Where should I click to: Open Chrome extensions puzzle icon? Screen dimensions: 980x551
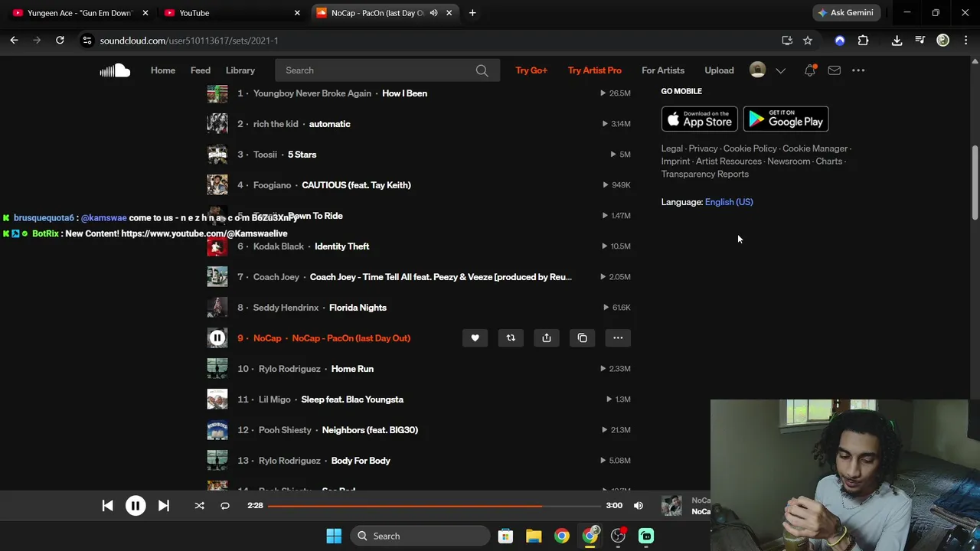click(863, 41)
